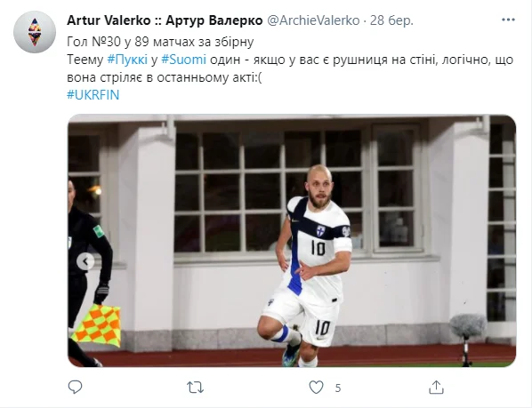Like the tweet with heart icon
This screenshot has width=532, height=408.
coord(316,387)
